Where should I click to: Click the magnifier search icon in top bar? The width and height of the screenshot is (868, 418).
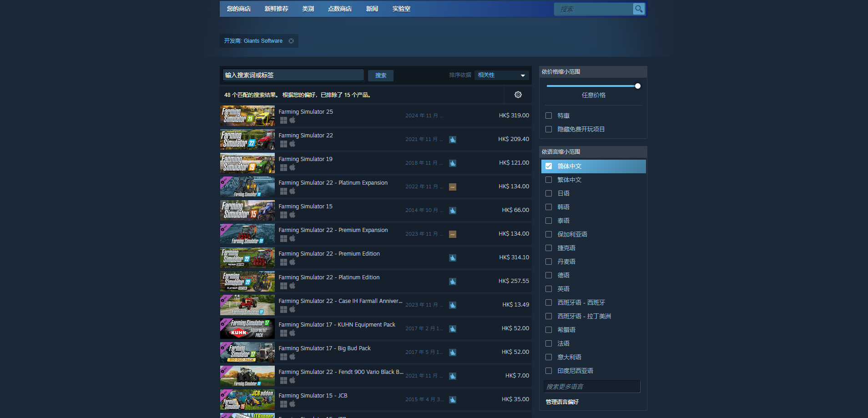coord(639,9)
